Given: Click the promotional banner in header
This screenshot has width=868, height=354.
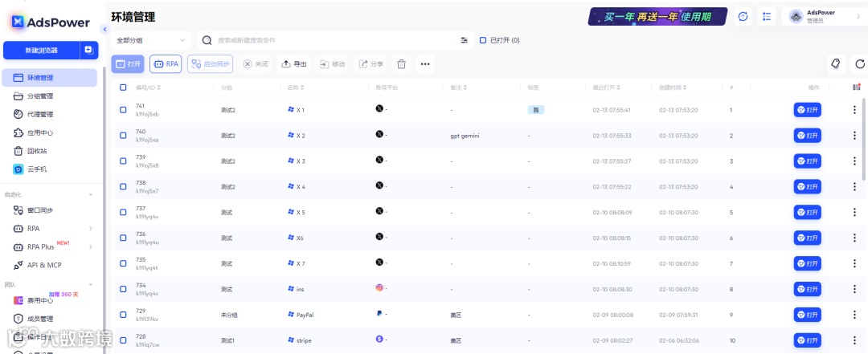Looking at the screenshot, I should point(657,17).
